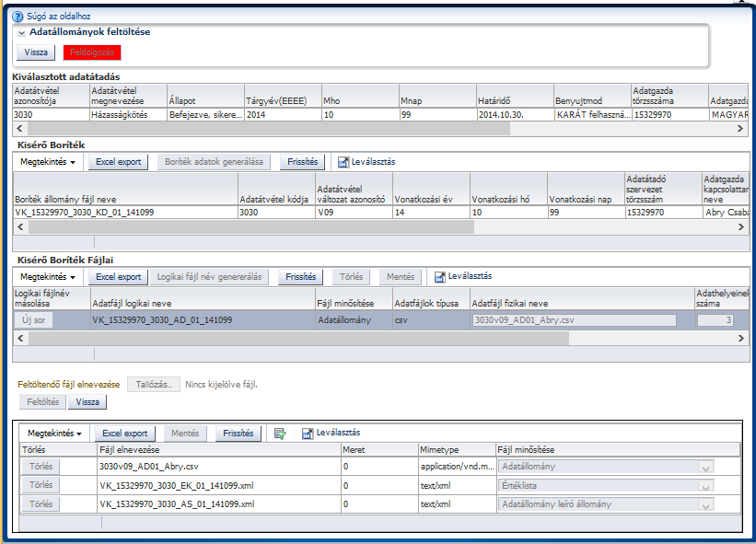Click the Tallózás... browse button
Image resolution: width=756 pixels, height=544 pixels.
pyautogui.click(x=154, y=385)
